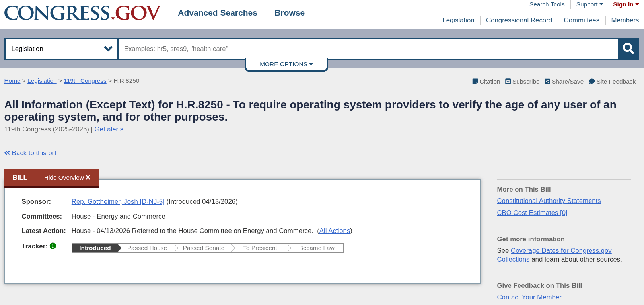Viewport: 644px width, 305px height.
Task: Click the Share/Save icon
Action: click(x=547, y=81)
